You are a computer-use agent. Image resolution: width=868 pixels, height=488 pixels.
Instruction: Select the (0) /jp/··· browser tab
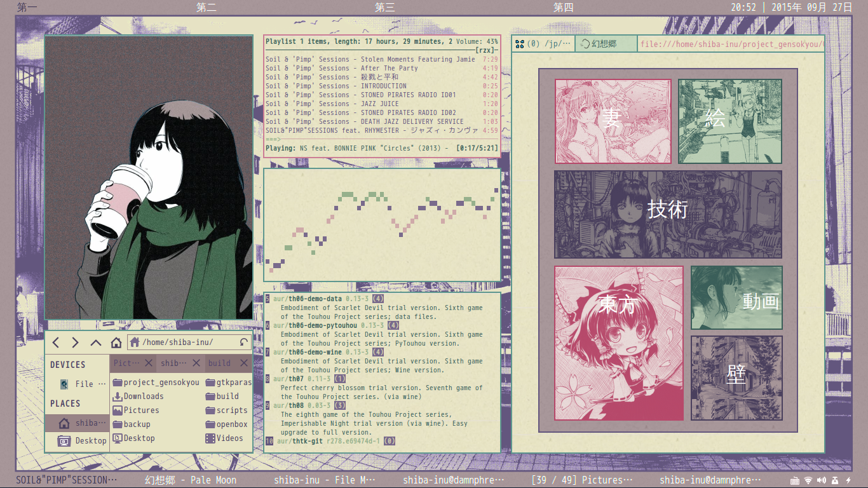[543, 44]
